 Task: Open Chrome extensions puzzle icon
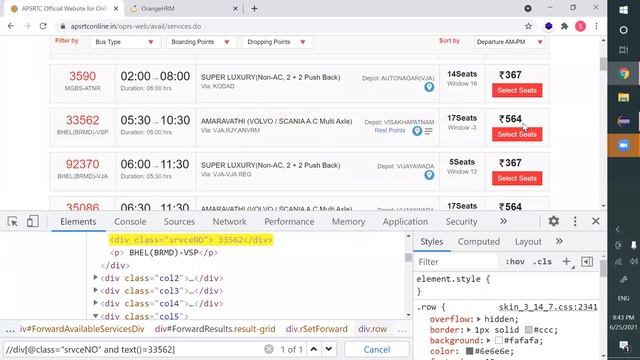tap(564, 26)
